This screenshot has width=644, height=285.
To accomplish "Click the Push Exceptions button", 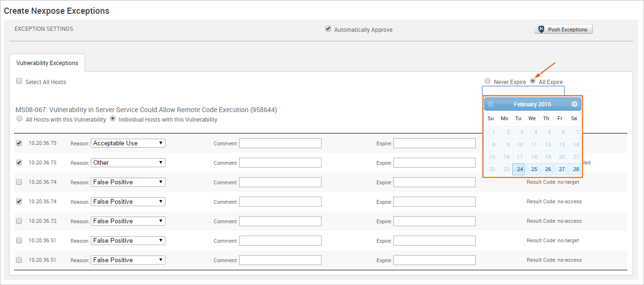I will click(563, 29).
